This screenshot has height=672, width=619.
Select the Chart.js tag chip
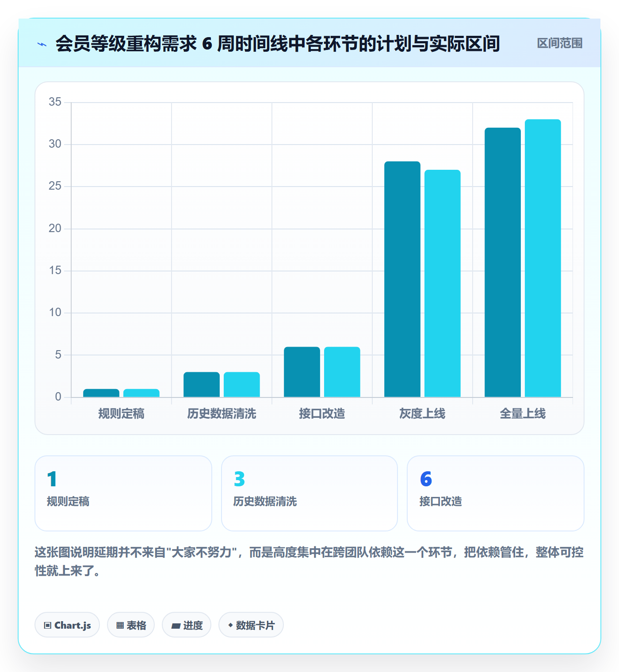coord(67,625)
